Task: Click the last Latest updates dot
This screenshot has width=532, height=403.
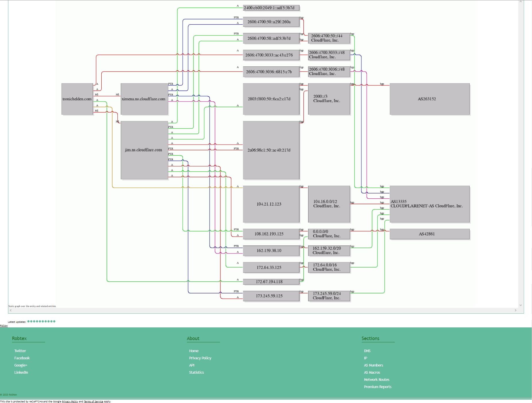Action: [x=54, y=321]
